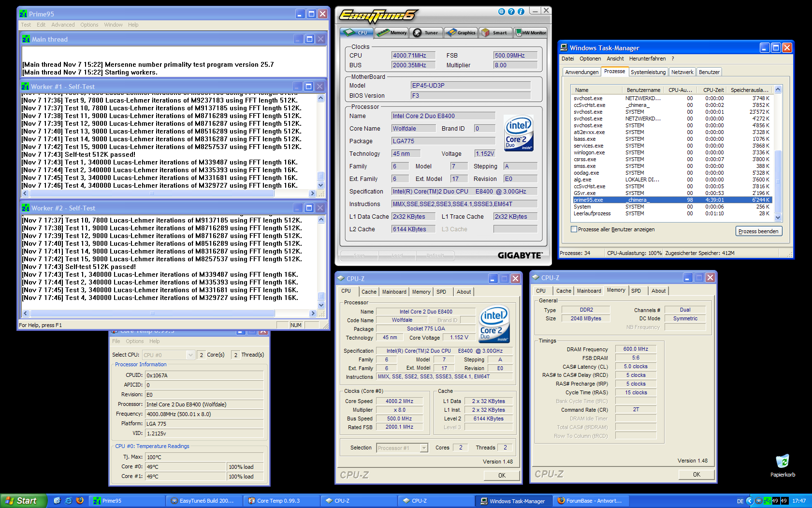Click the @ email icon in EasyTune6
812x508 pixels.
pos(502,12)
